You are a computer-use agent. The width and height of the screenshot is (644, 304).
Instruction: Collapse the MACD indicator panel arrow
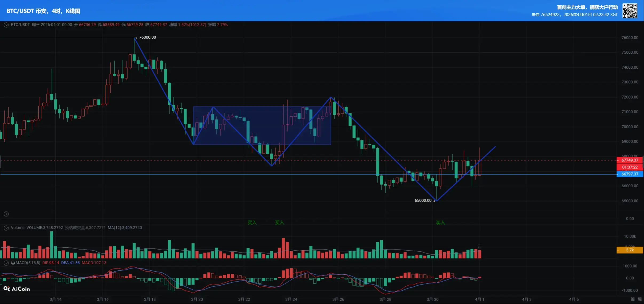pos(6,263)
